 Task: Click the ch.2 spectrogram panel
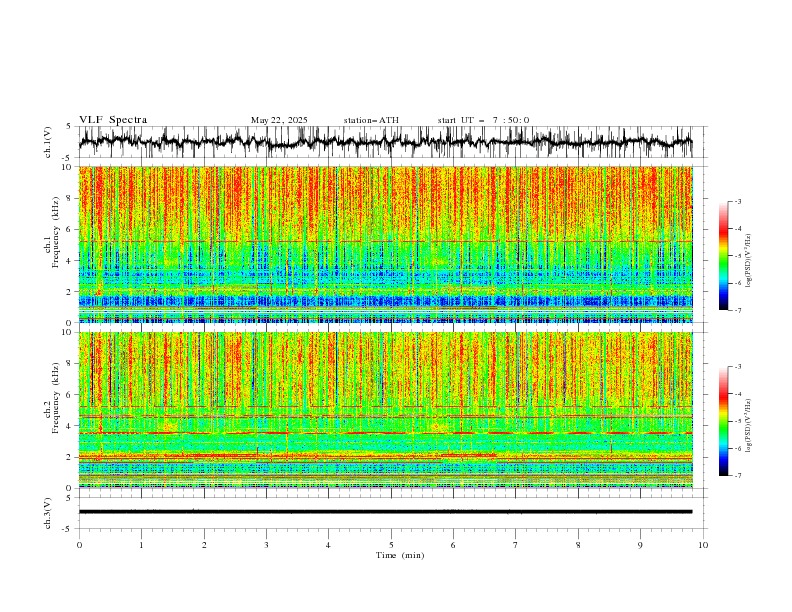tap(385, 410)
